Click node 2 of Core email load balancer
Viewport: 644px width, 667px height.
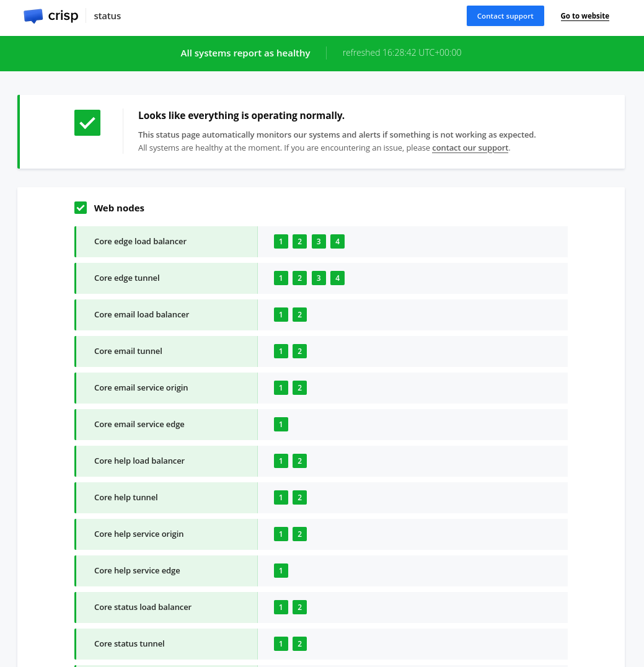tap(299, 315)
